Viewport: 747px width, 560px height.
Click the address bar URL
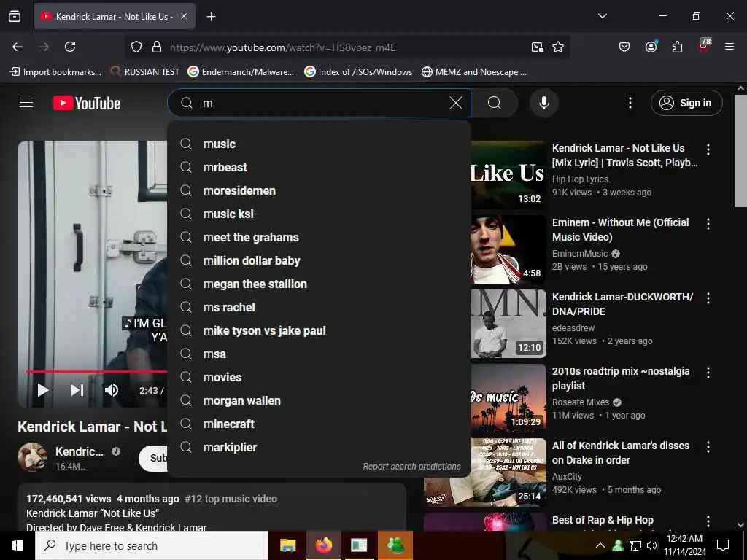282,47
